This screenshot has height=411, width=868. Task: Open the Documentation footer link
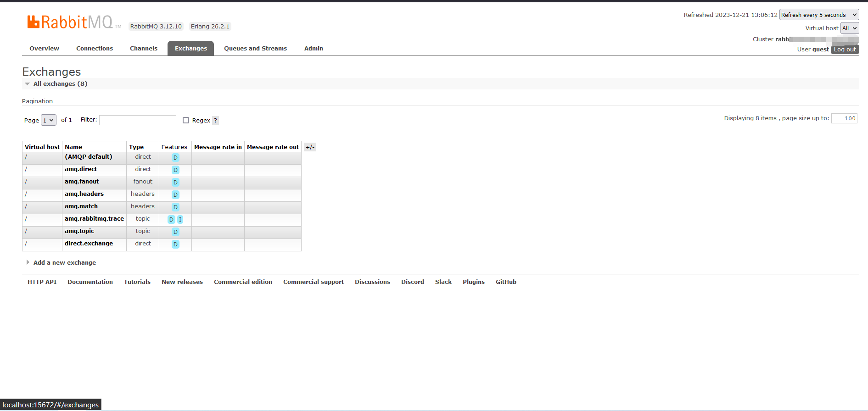[x=90, y=282]
